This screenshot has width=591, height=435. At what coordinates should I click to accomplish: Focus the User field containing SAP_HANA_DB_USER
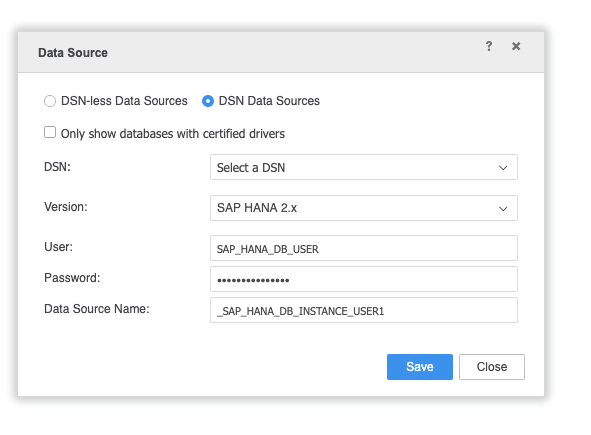[x=364, y=248]
